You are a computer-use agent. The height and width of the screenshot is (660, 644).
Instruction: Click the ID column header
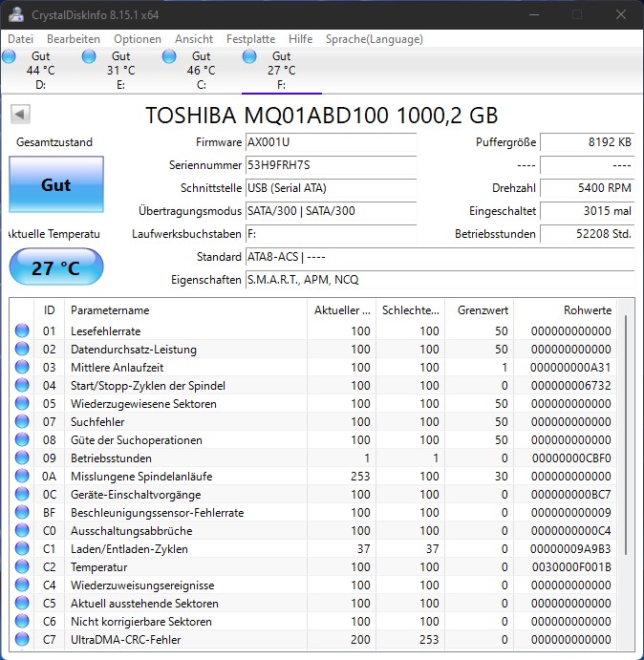[x=50, y=310]
